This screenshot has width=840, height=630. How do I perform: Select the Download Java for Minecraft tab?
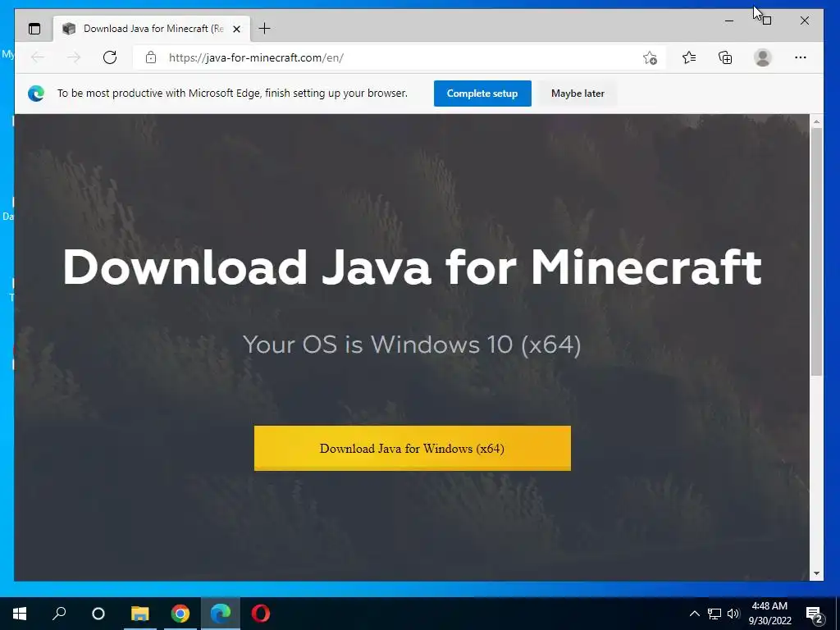(x=151, y=29)
